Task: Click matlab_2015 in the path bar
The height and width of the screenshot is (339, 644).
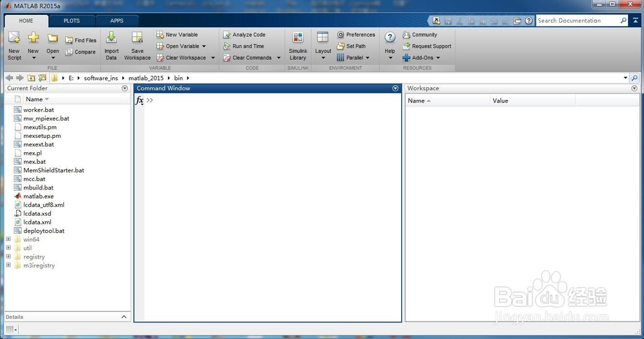Action: [x=146, y=78]
